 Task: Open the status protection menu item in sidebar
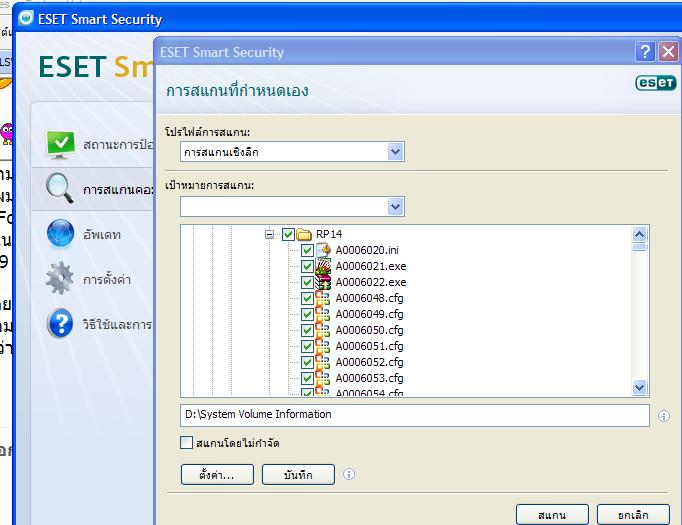tap(117, 144)
